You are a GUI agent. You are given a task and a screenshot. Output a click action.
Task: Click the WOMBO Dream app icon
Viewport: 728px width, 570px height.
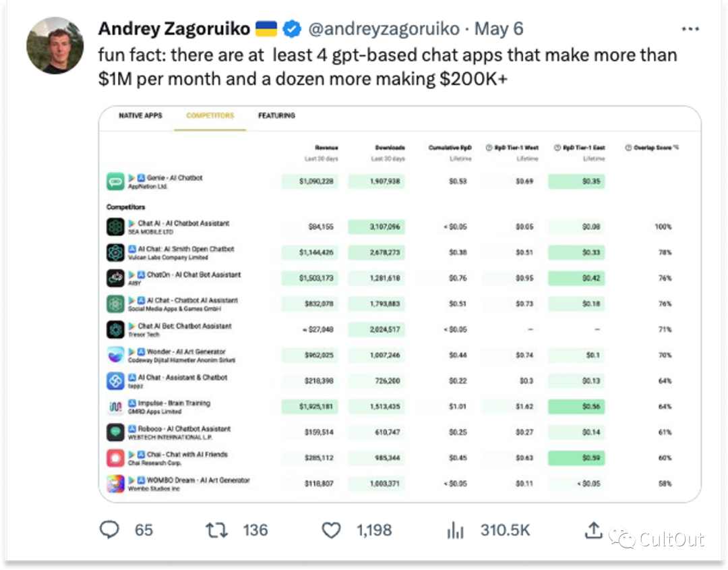tap(115, 484)
